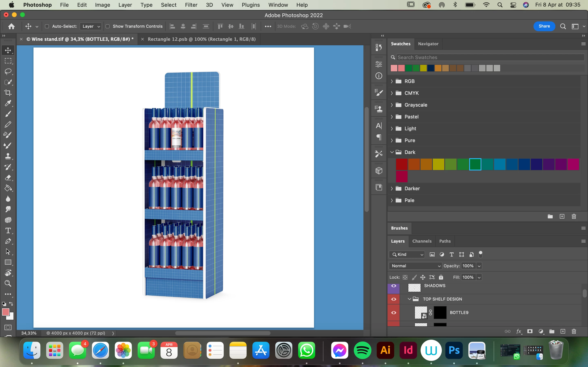This screenshot has height=367, width=588.
Task: Select the Eraser tool
Action: point(8,177)
